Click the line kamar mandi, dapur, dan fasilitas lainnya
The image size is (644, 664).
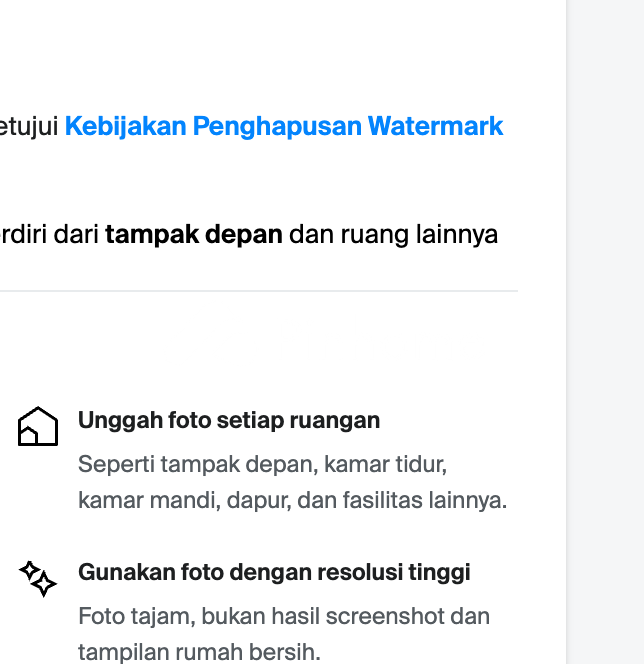(x=292, y=499)
